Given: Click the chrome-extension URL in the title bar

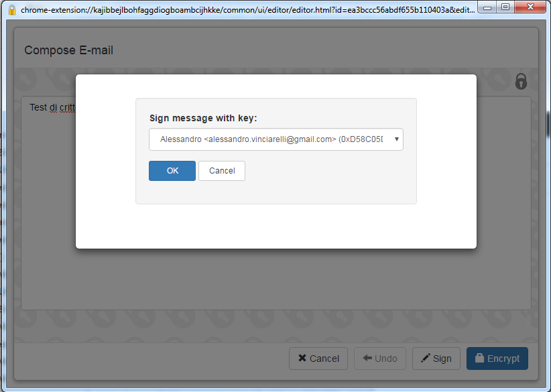Looking at the screenshot, I should coord(248,10).
